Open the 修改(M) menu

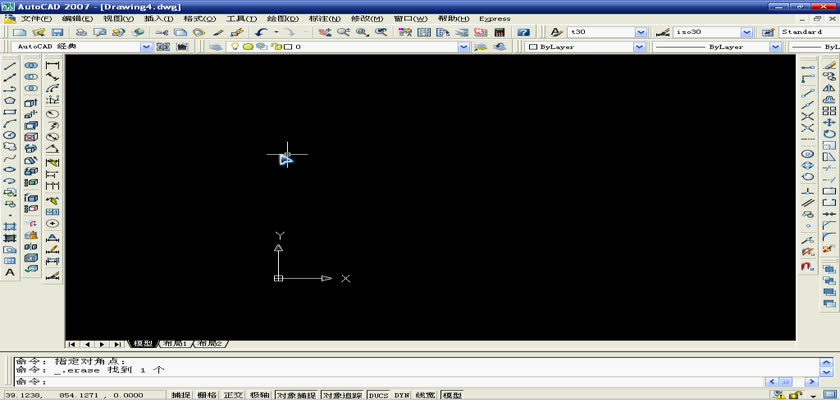(367, 19)
